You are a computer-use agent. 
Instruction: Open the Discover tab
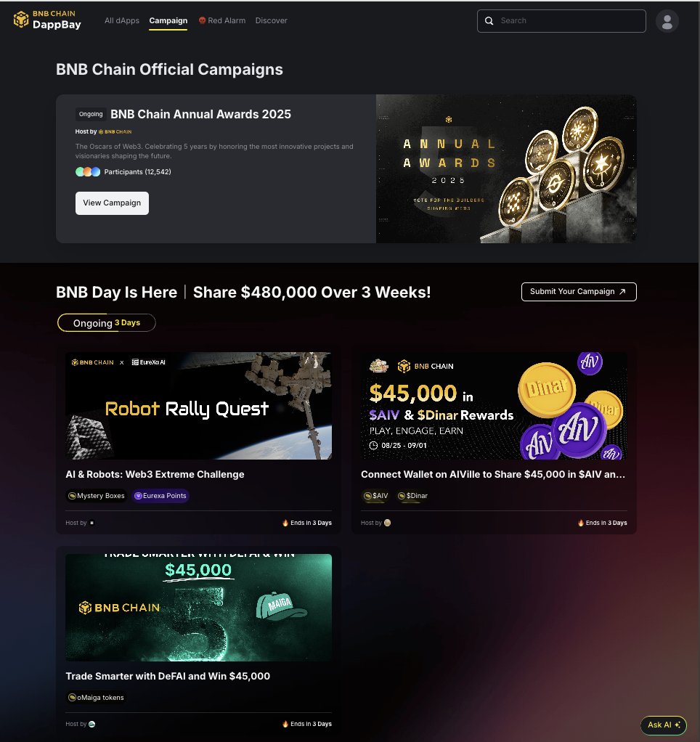coord(271,20)
